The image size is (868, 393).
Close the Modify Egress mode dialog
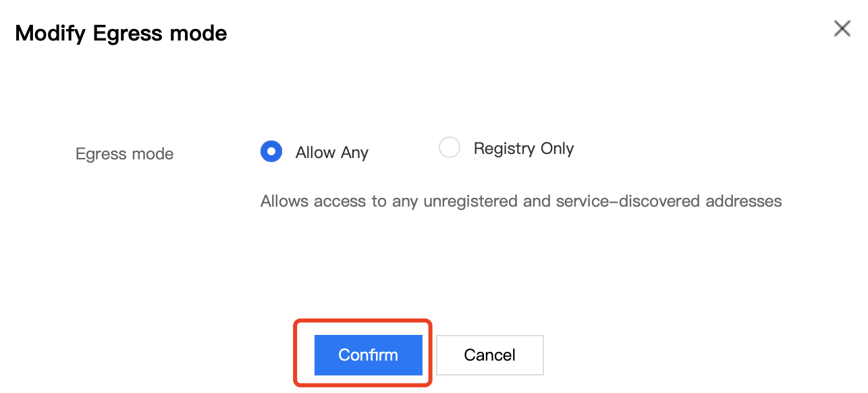point(842,28)
